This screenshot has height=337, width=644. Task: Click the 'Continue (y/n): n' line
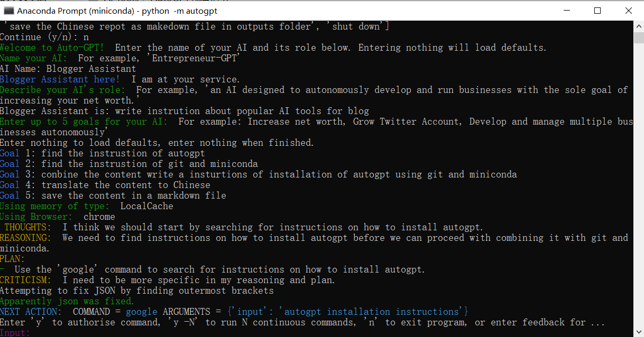point(44,37)
